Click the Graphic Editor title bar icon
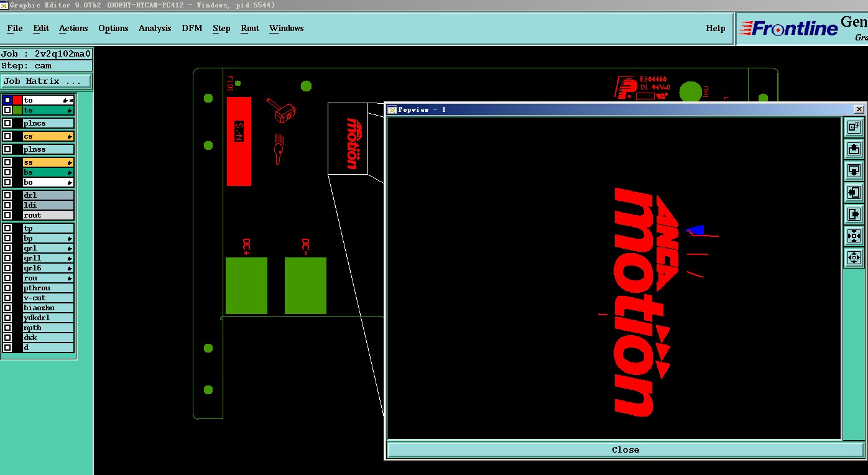Viewport: 868px width, 475px height. (4, 4)
